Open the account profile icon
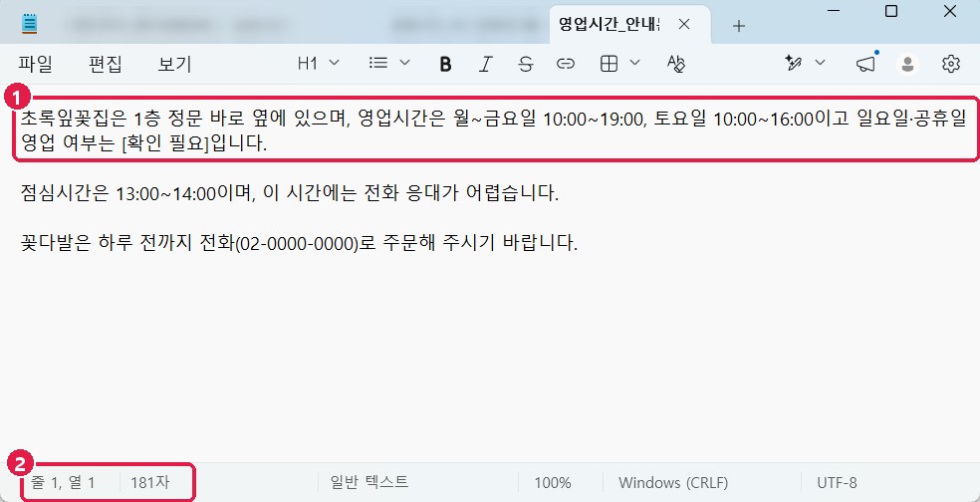This screenshot has height=502, width=980. point(907,64)
